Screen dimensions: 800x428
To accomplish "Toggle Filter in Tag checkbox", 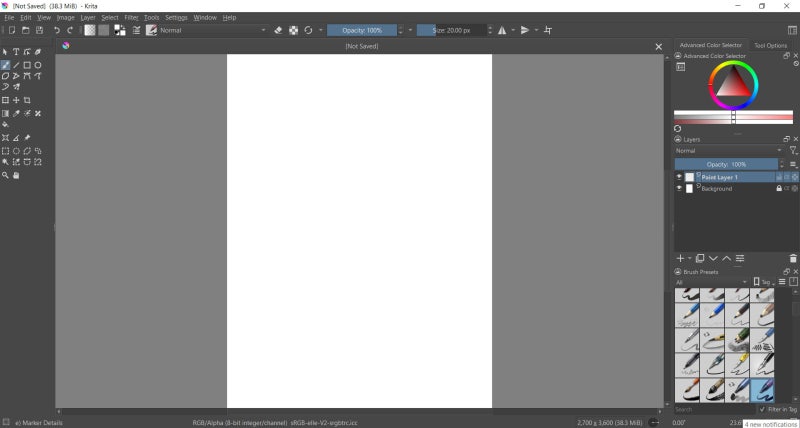I will click(x=762, y=410).
